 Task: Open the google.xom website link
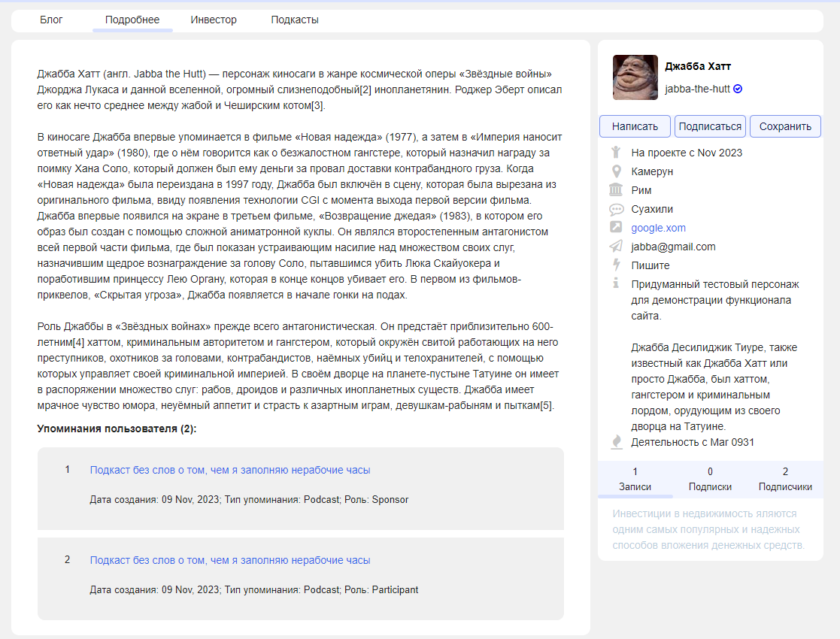658,228
